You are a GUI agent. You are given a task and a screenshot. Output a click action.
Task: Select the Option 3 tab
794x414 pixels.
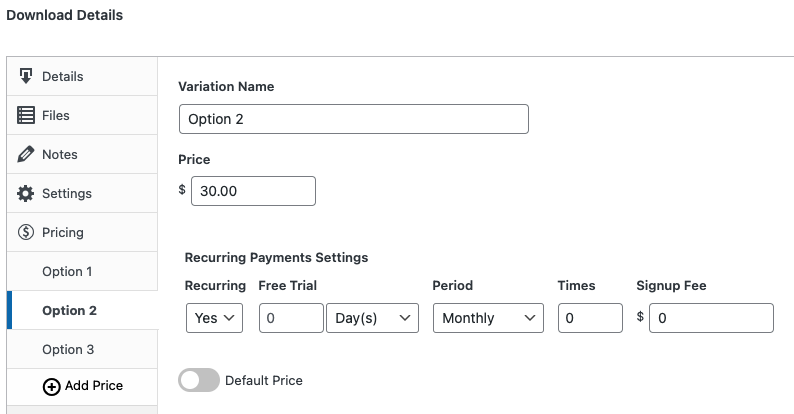point(68,349)
